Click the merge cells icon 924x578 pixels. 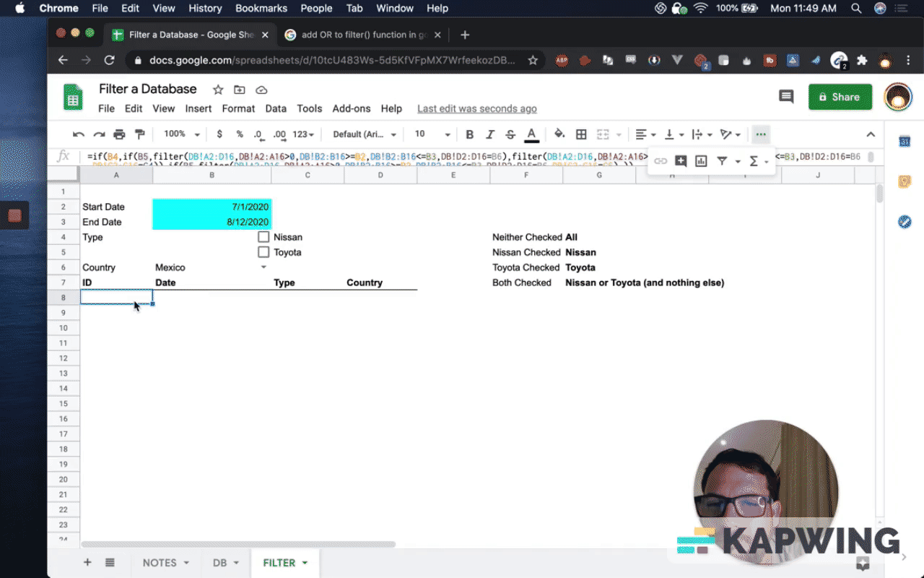coord(603,134)
